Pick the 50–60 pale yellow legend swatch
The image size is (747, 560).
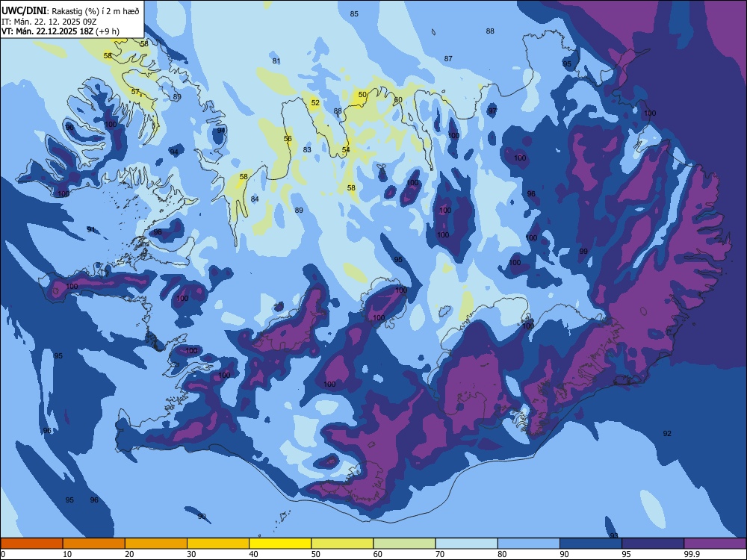342,544
